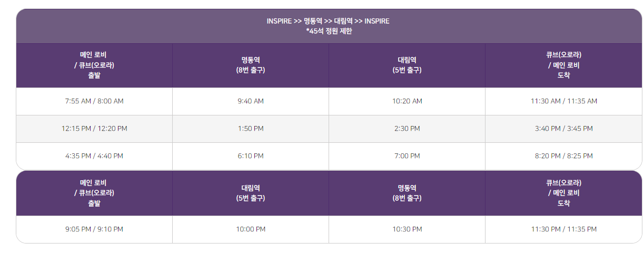Click 메인 로비 출발 header above 7:55 AM

94,65
